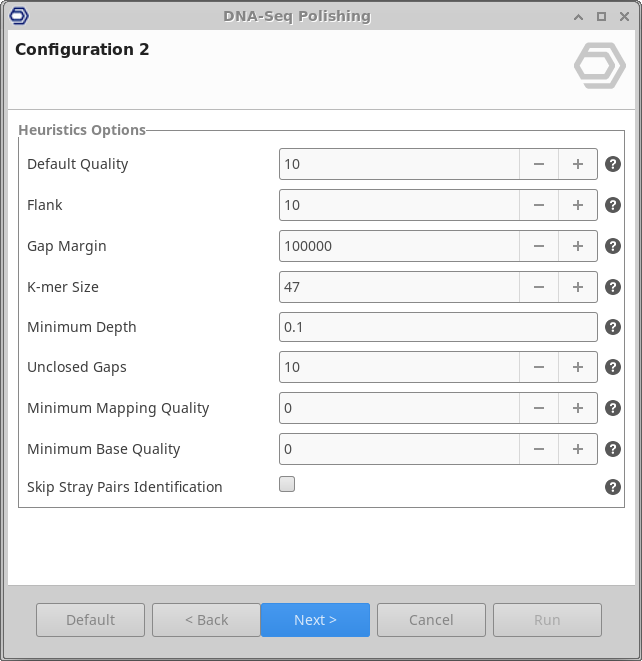The height and width of the screenshot is (661, 642).
Task: Show Minimum Mapping Quality help
Action: [613, 408]
